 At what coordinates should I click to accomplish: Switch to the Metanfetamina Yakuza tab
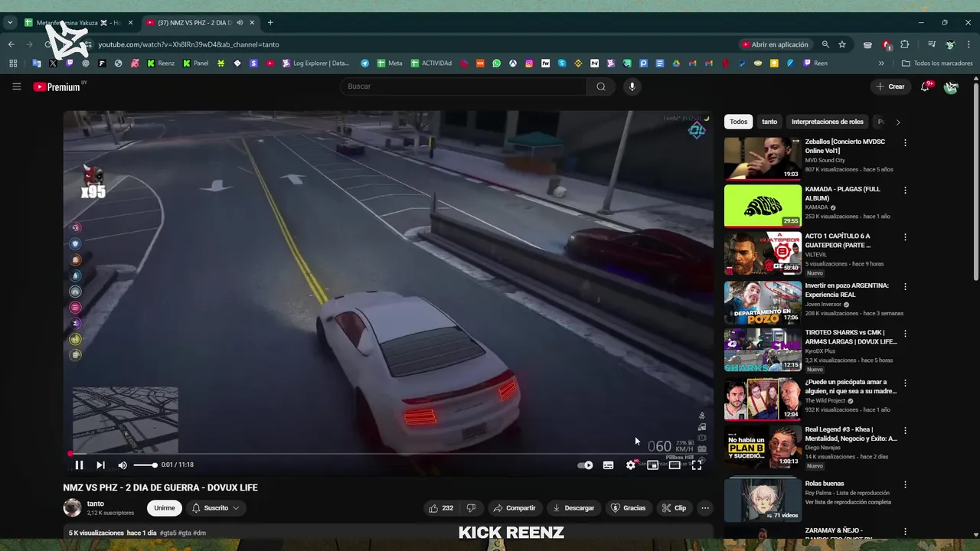78,23
